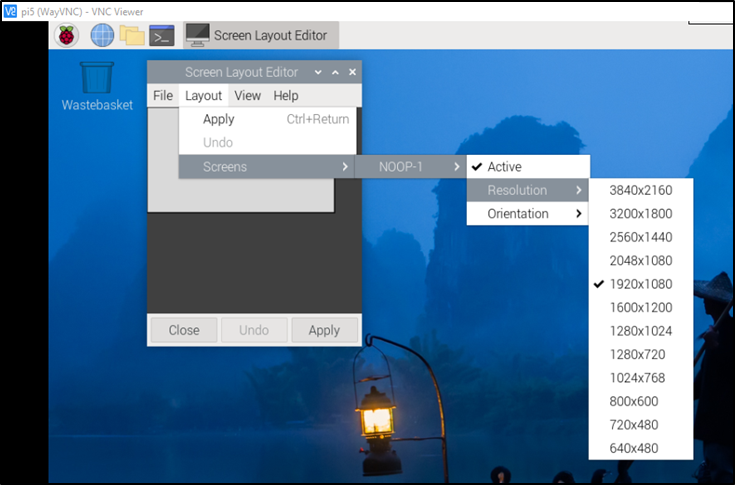735x485 pixels.
Task: Select Undo in the Layout menu
Action: pos(267,142)
